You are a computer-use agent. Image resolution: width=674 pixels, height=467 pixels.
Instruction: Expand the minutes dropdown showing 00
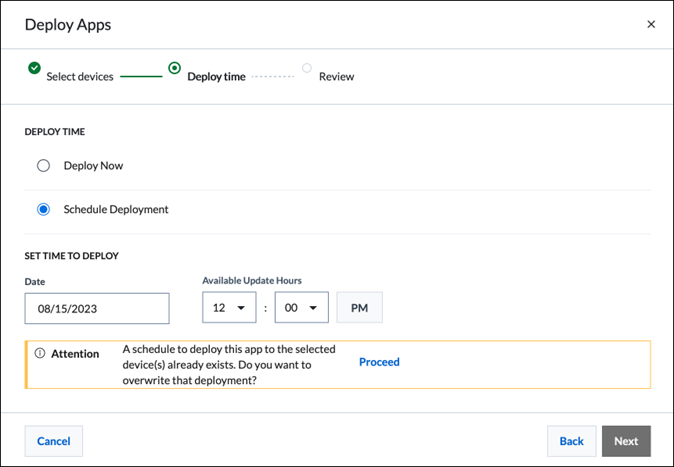[301, 308]
